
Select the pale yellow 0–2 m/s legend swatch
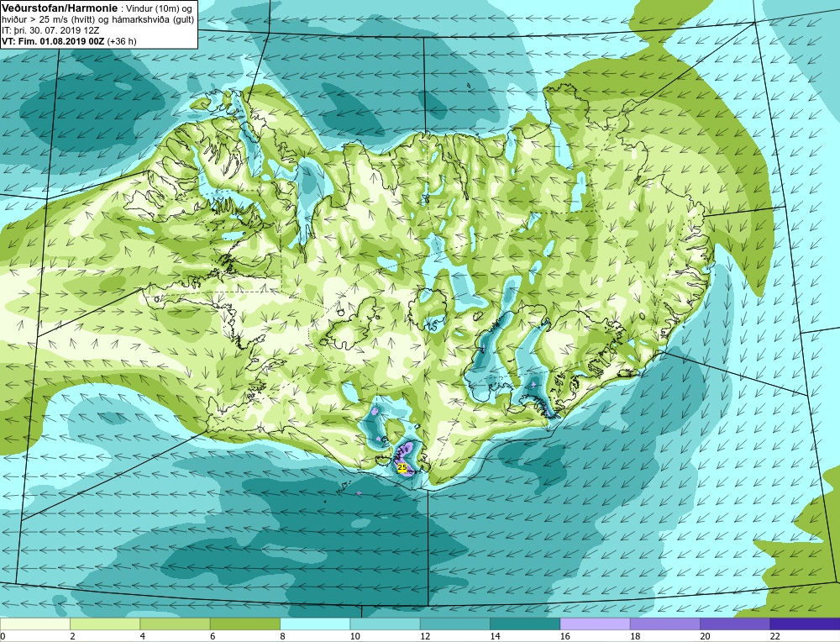coord(34,624)
